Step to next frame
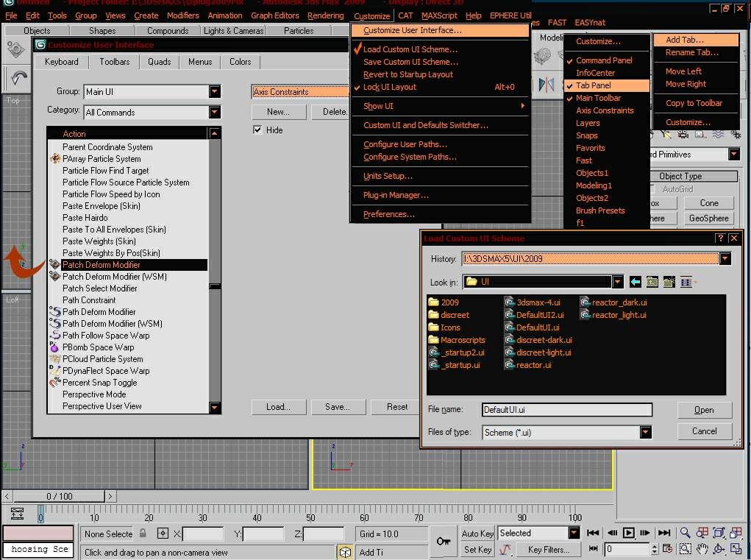 coord(645,533)
